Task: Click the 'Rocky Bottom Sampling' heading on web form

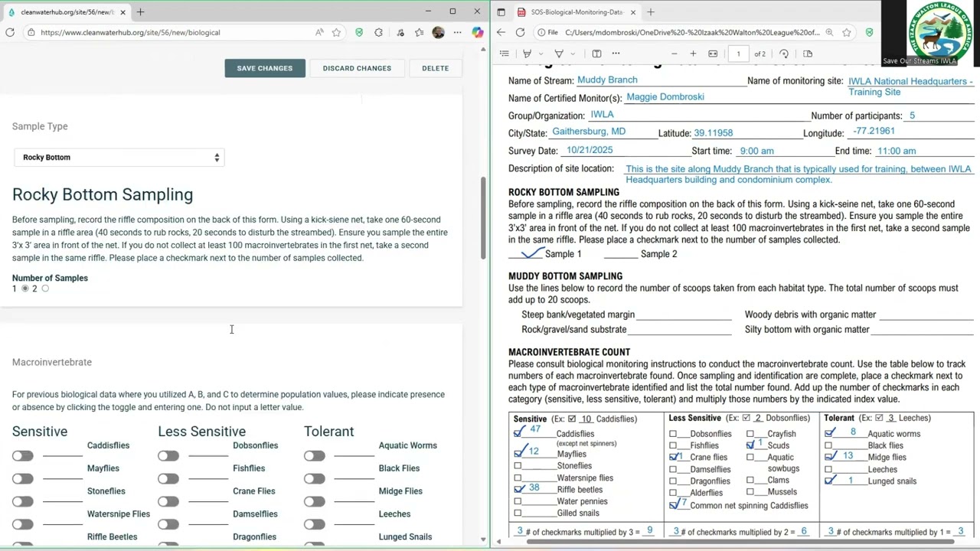Action: tap(103, 194)
